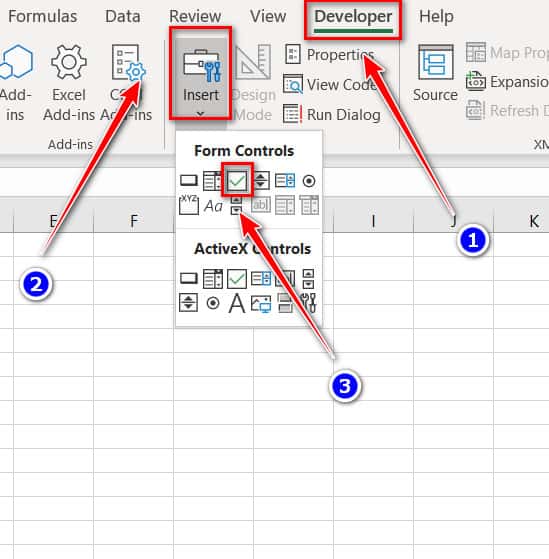Choose the ActiveX Check Box icon
This screenshot has width=549, height=559.
237,278
